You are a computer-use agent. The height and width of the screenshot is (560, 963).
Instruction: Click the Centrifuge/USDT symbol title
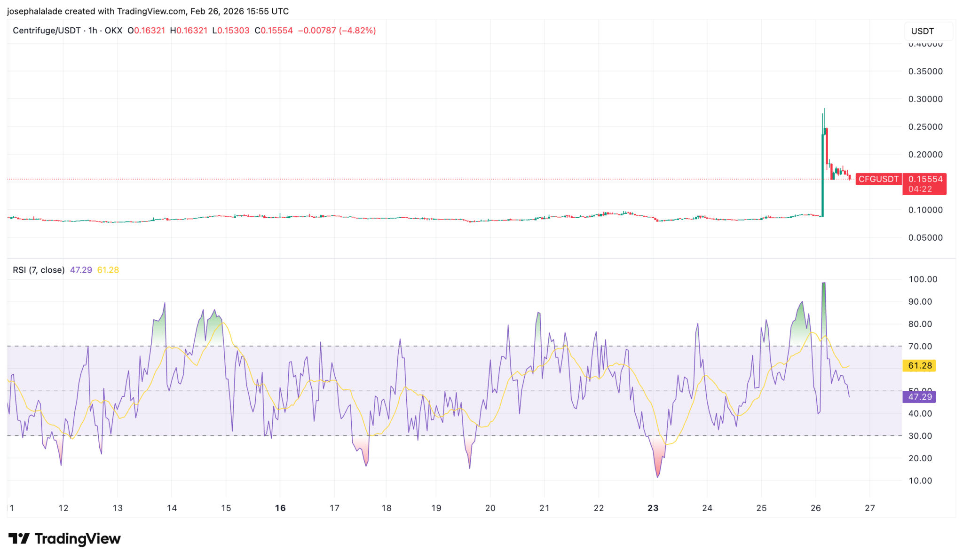[46, 31]
